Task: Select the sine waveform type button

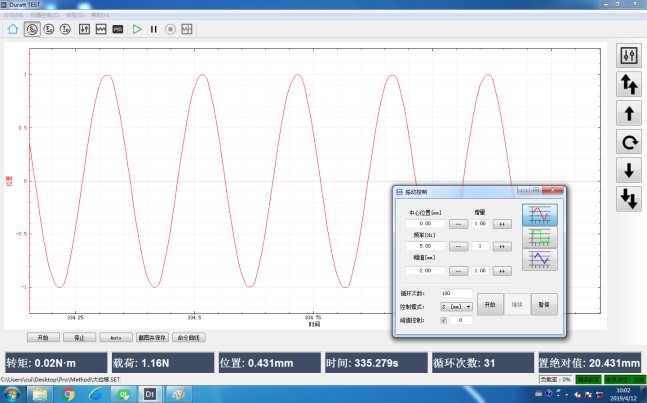Action: [x=539, y=214]
